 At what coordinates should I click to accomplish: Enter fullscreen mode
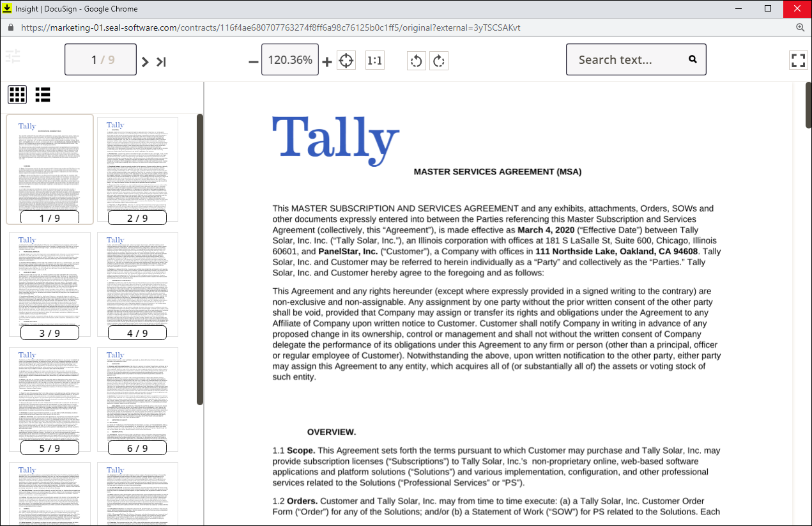[798, 61]
